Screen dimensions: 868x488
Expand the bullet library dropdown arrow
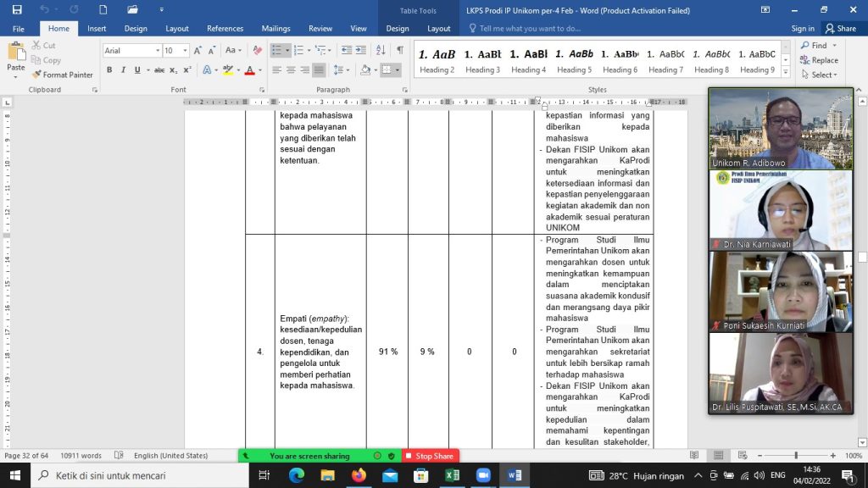coord(287,50)
